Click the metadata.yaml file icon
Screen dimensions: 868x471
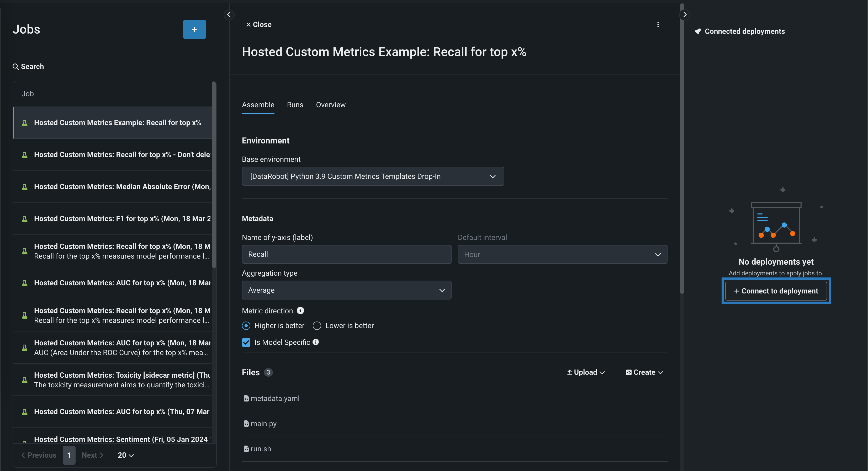(x=246, y=398)
